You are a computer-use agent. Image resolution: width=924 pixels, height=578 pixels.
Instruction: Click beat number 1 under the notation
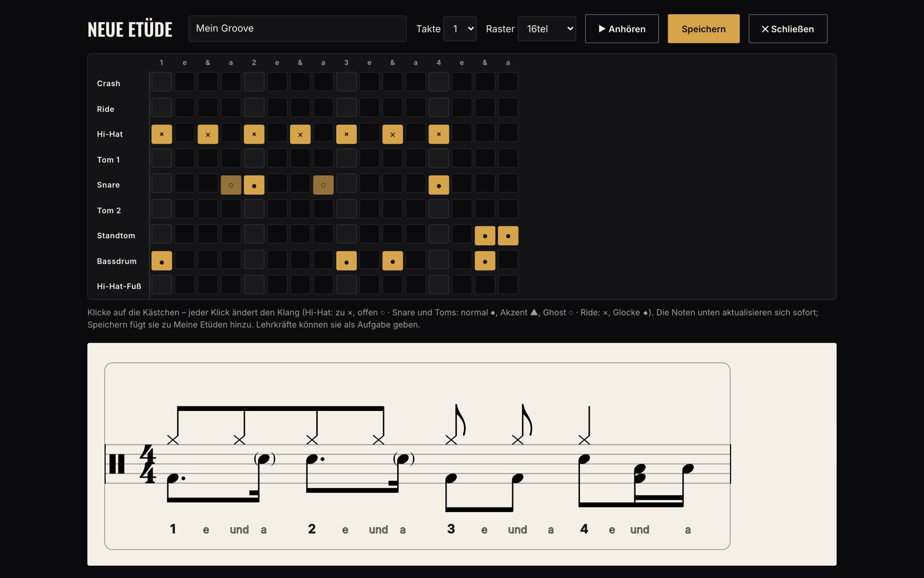[x=173, y=529]
